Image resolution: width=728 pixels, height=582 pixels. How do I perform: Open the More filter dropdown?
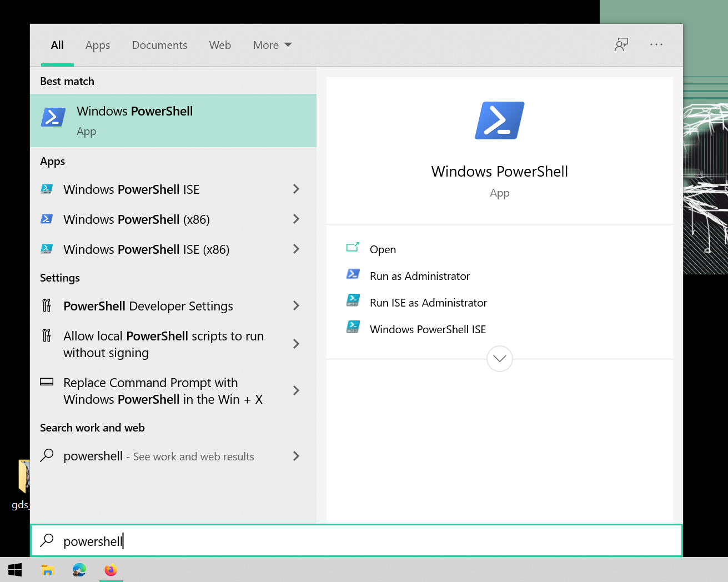pyautogui.click(x=272, y=45)
